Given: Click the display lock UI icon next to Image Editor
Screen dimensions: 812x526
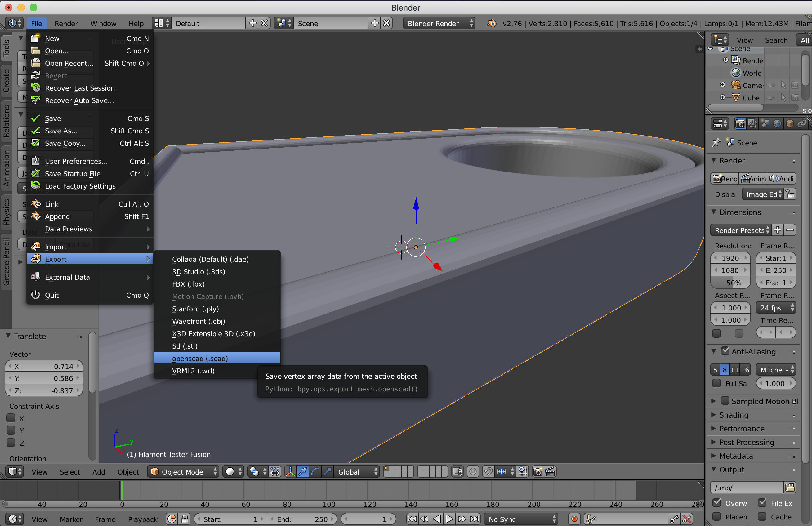Looking at the screenshot, I should [790, 194].
